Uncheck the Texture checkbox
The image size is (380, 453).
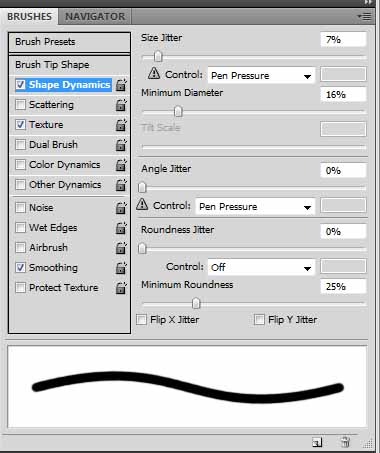coord(21,125)
